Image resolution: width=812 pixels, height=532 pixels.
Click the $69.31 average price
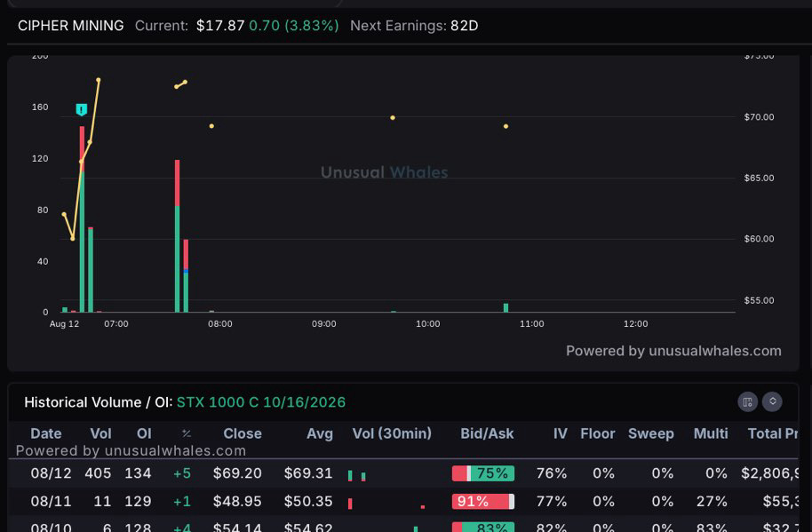pyautogui.click(x=308, y=473)
